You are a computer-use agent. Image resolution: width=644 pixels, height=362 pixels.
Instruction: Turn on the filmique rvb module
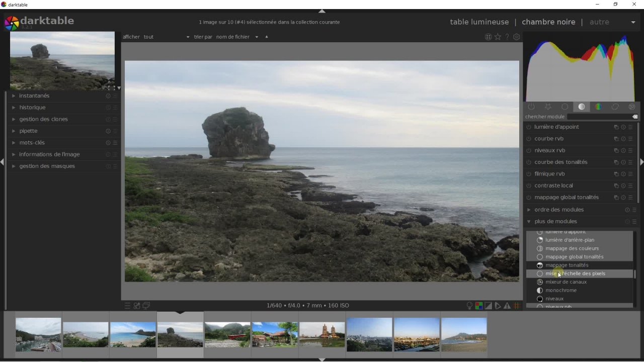pyautogui.click(x=529, y=174)
